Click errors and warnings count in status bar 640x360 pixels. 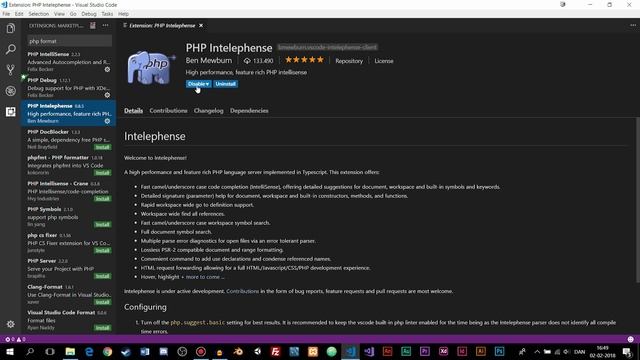click(x=16, y=339)
